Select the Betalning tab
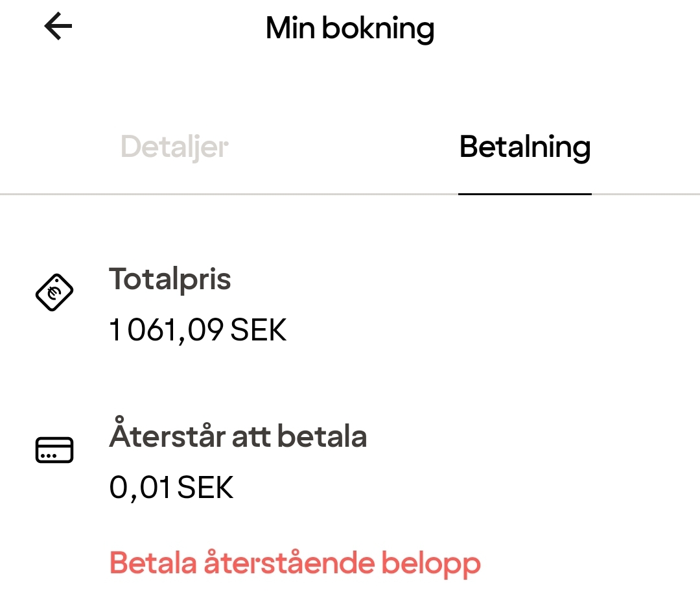 (524, 147)
